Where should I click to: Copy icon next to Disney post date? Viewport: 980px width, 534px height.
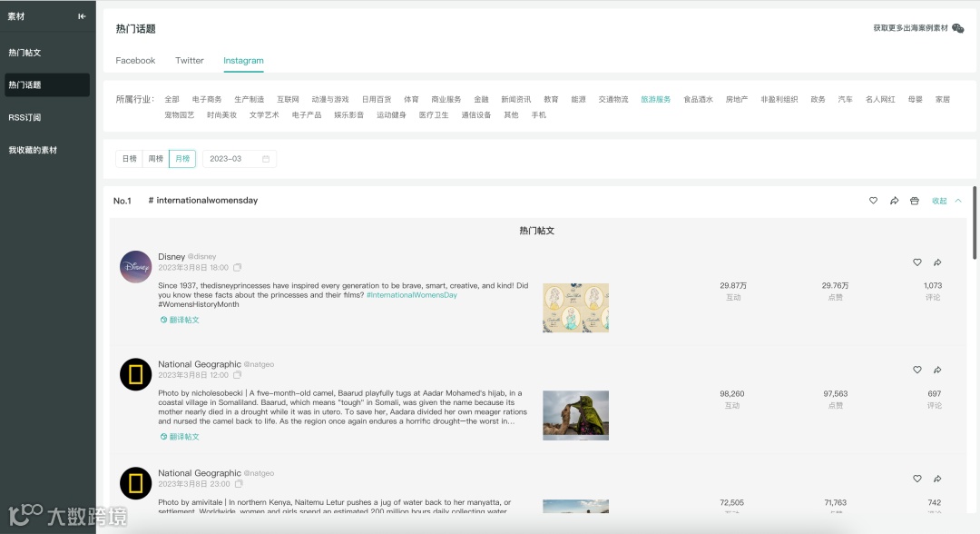tap(238, 268)
